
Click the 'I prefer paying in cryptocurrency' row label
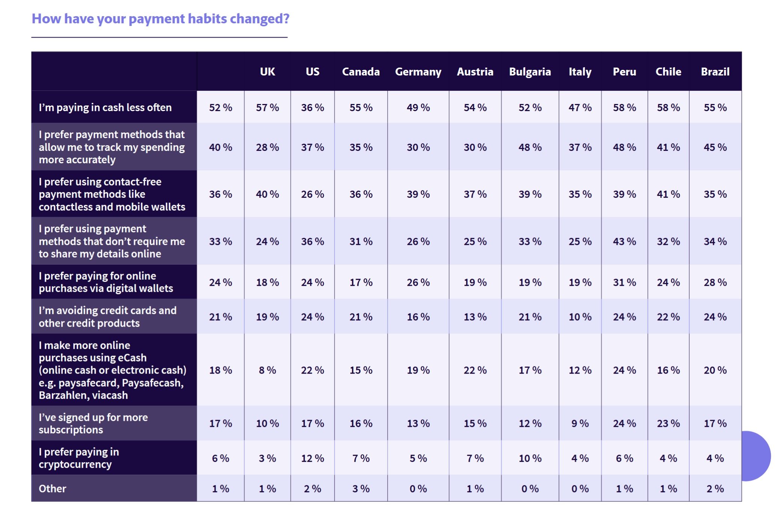point(79,458)
